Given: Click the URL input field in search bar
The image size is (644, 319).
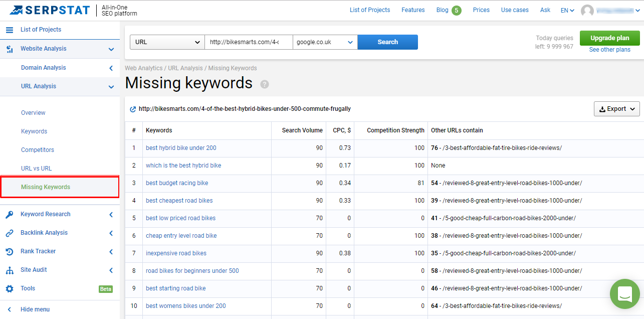Looking at the screenshot, I should pos(249,42).
